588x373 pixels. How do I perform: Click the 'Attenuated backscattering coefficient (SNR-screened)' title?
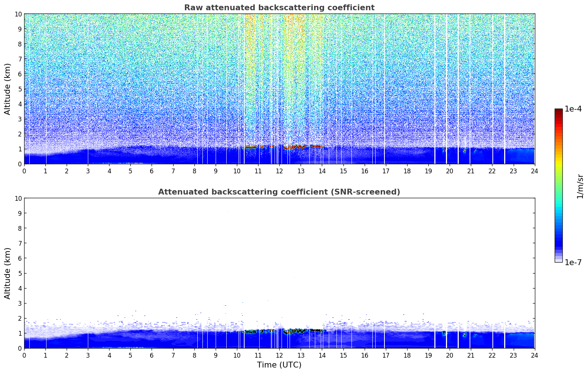279,192
